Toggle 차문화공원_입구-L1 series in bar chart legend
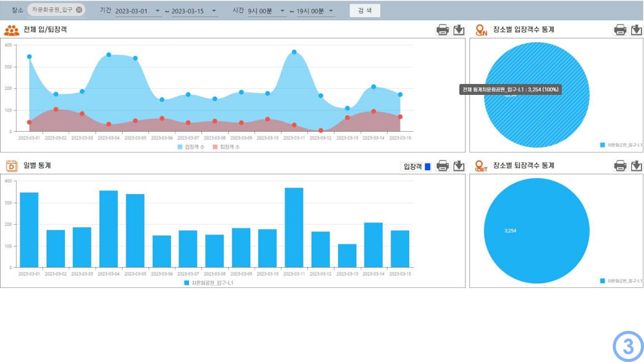The width and height of the screenshot is (644, 362). [x=209, y=283]
